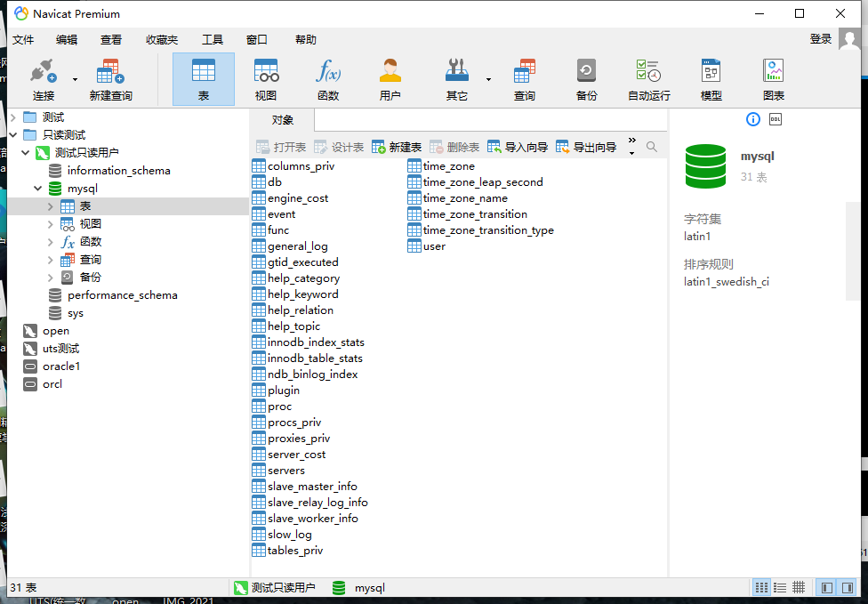Screen dimensions: 868x604
Task: Open the 收藏夹 menu
Action: point(162,40)
